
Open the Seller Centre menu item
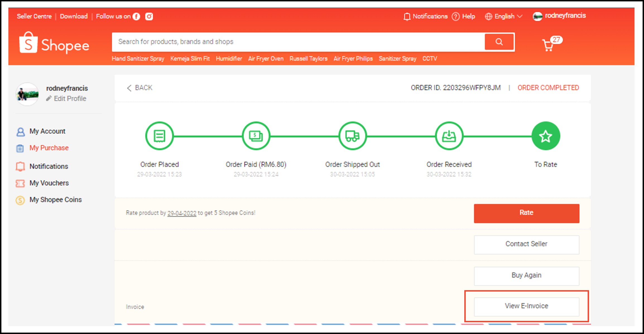coord(34,16)
